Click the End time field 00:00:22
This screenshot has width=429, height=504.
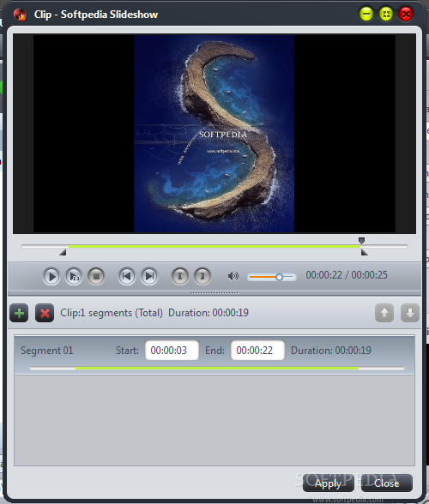click(257, 350)
